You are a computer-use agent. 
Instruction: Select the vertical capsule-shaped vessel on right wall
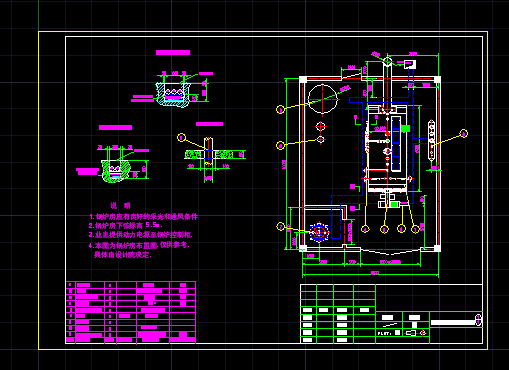click(x=432, y=139)
